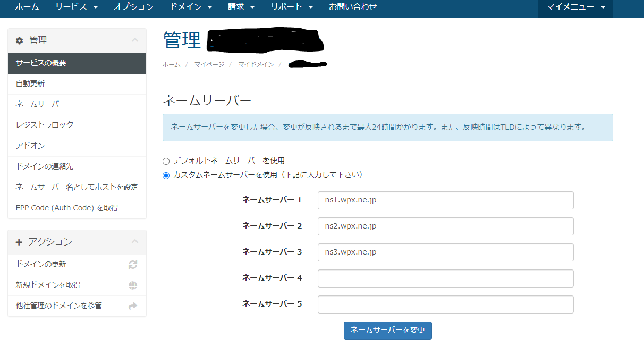
Task: Focus empty ネームサーバー 5 input field
Action: tap(446, 305)
